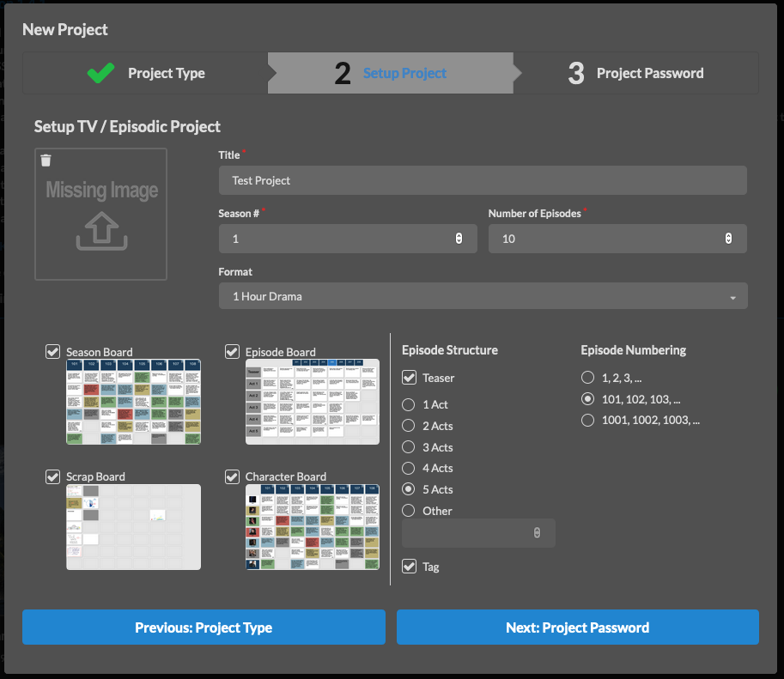Click the Season # stepper arrows

tap(459, 239)
